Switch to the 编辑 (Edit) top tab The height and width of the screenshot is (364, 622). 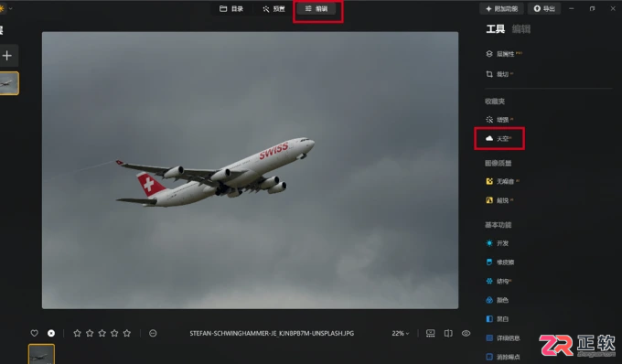tap(316, 9)
